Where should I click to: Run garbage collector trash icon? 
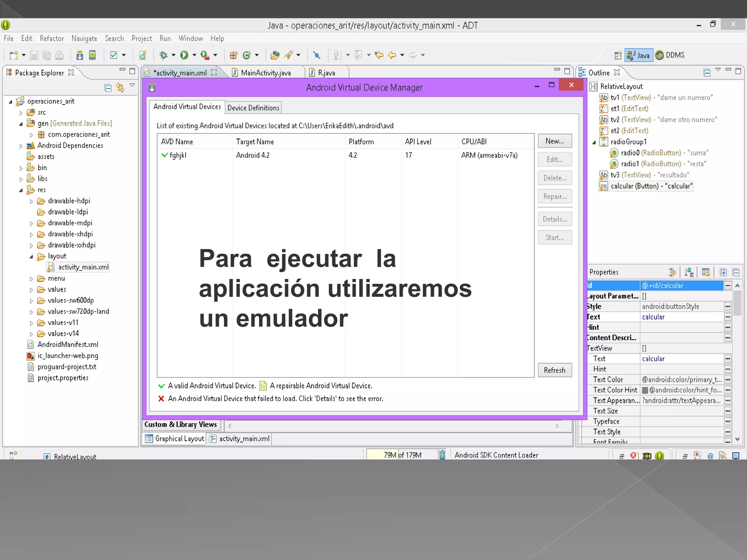tap(442, 455)
